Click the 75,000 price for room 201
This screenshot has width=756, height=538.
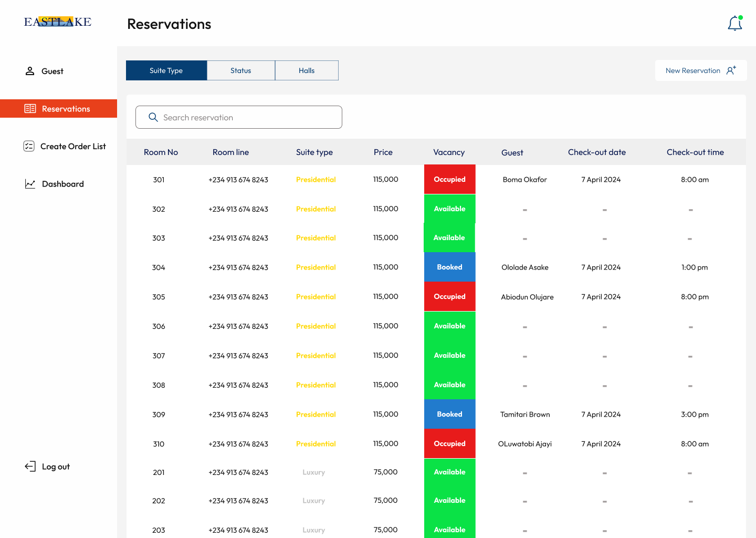(x=386, y=472)
